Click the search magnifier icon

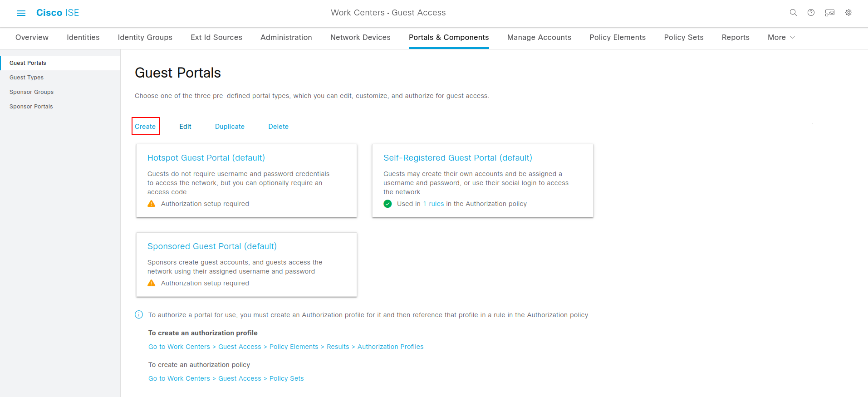pos(793,13)
